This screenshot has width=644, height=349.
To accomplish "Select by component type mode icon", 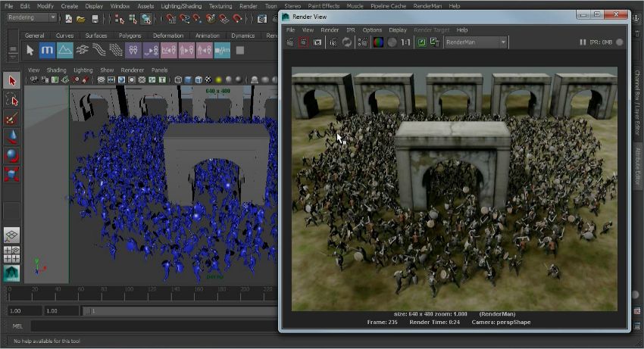I will coord(145,19).
